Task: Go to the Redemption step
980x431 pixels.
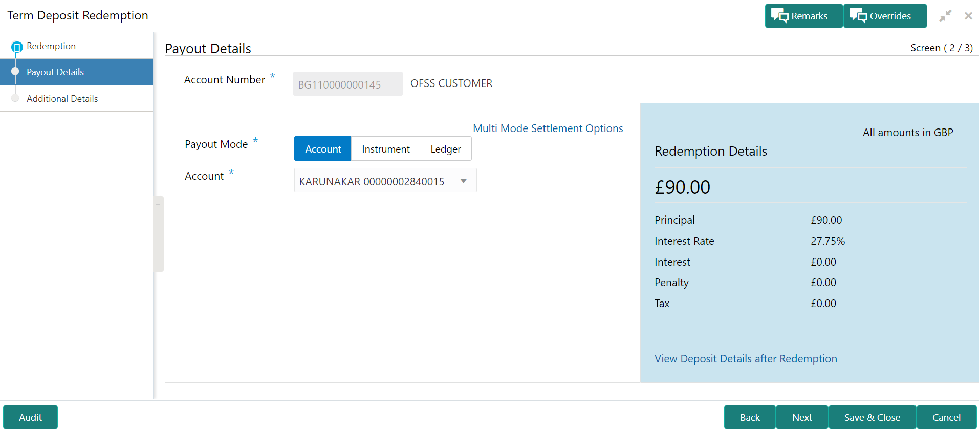Action: pos(51,46)
